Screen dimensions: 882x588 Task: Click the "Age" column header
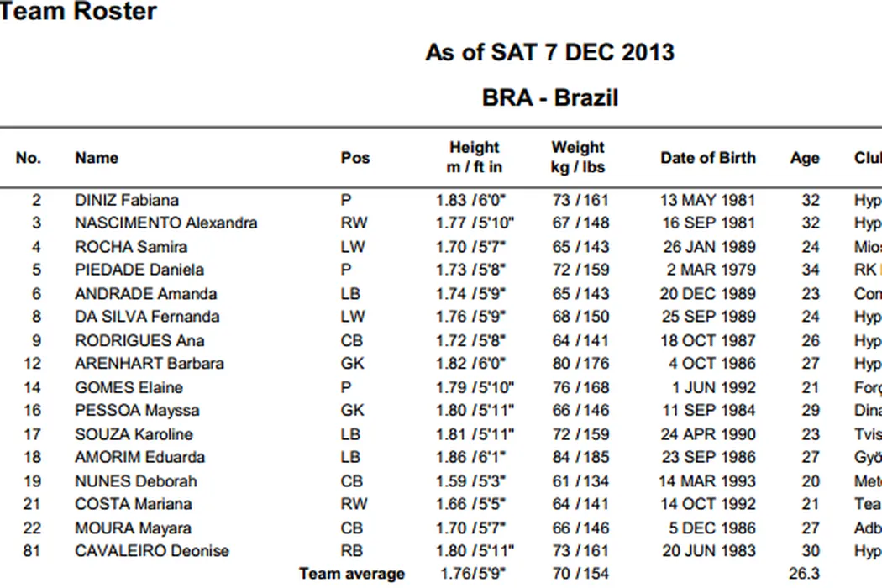[x=805, y=158]
